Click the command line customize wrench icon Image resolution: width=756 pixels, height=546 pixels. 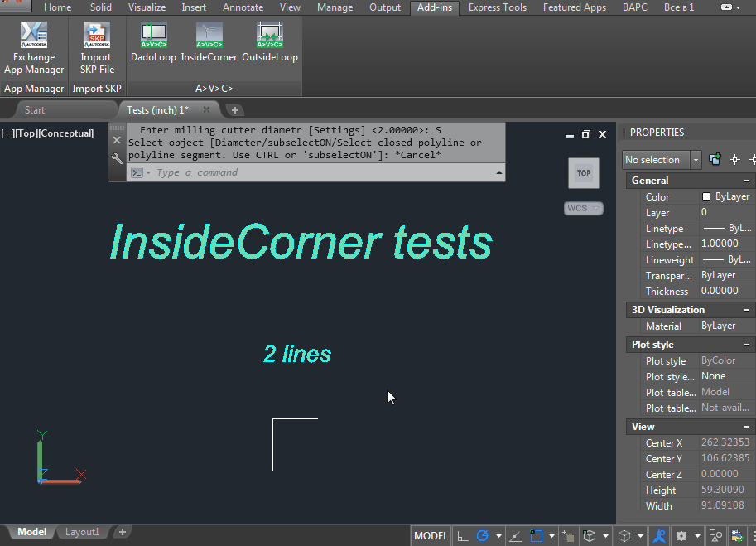coord(117,159)
